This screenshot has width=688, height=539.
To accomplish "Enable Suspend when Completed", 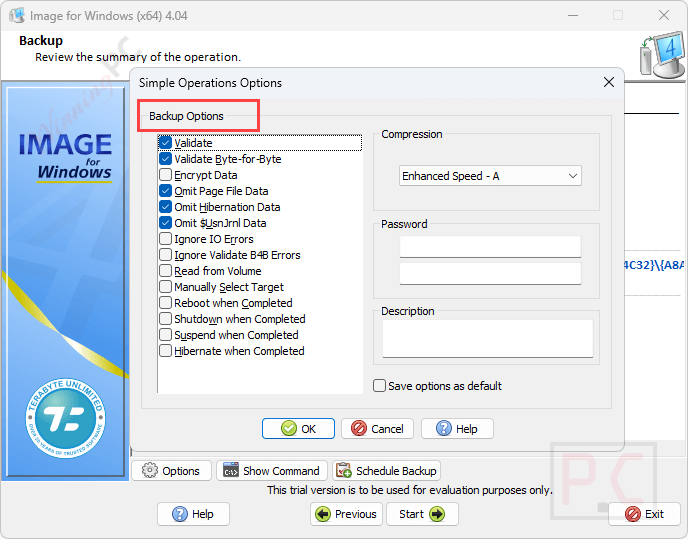I will tap(165, 335).
